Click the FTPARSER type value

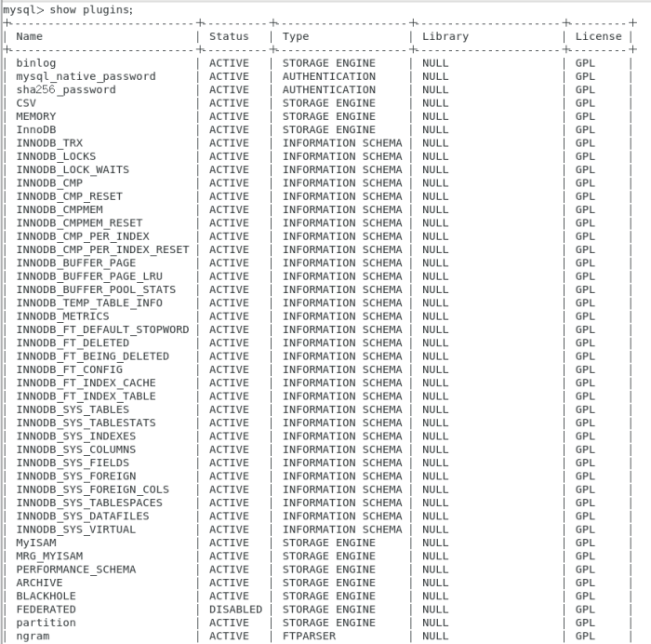click(309, 637)
